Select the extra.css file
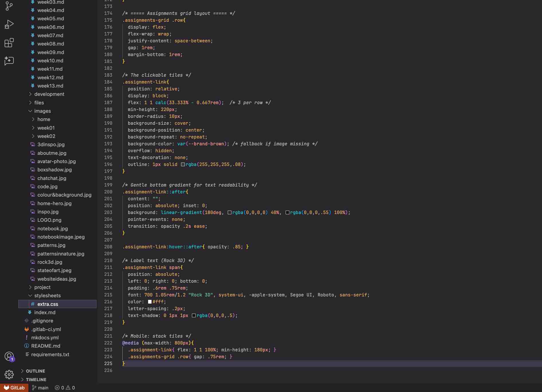 click(x=48, y=304)
